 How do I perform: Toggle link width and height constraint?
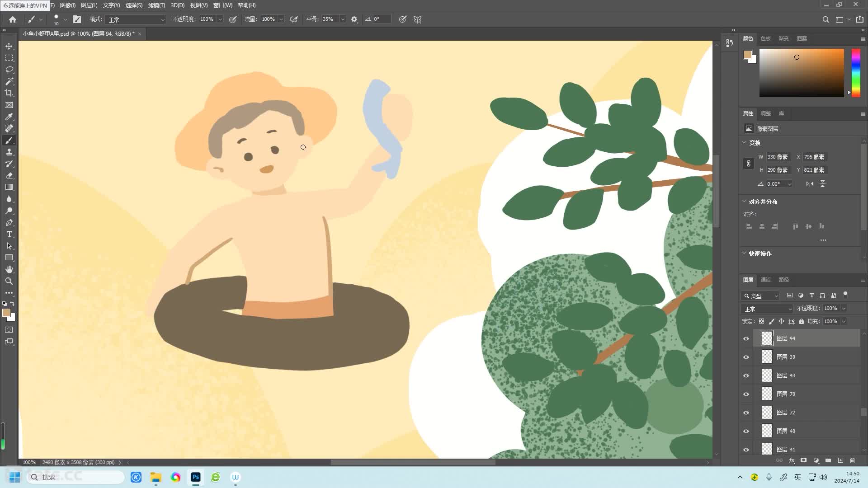tap(749, 163)
